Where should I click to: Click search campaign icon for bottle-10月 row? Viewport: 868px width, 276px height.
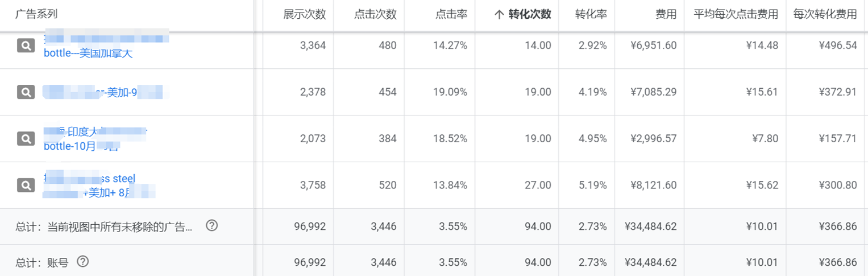pyautogui.click(x=26, y=138)
